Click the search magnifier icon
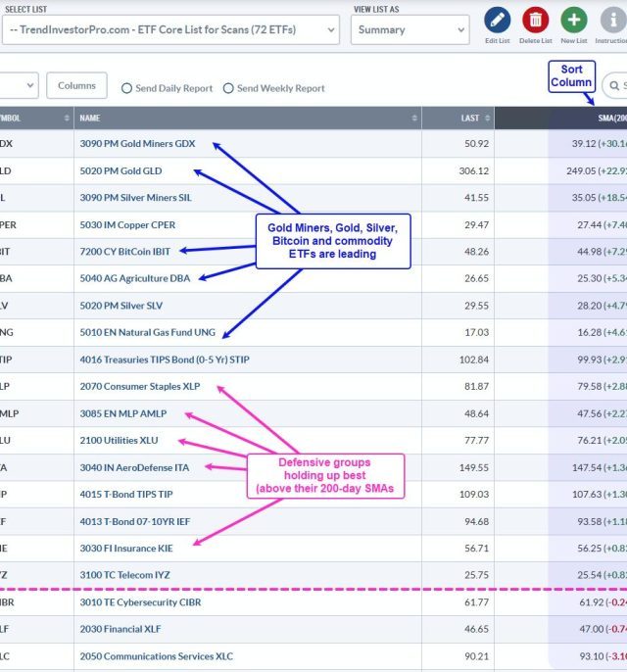 pyautogui.click(x=614, y=86)
